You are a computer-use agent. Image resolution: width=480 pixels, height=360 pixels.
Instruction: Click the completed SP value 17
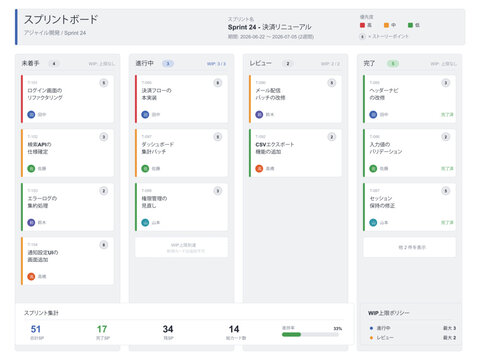(102, 329)
